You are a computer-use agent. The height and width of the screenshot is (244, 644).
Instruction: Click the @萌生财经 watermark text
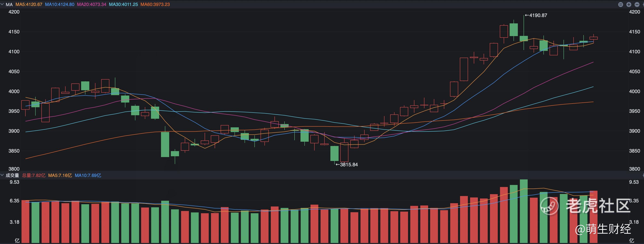[x=603, y=229]
